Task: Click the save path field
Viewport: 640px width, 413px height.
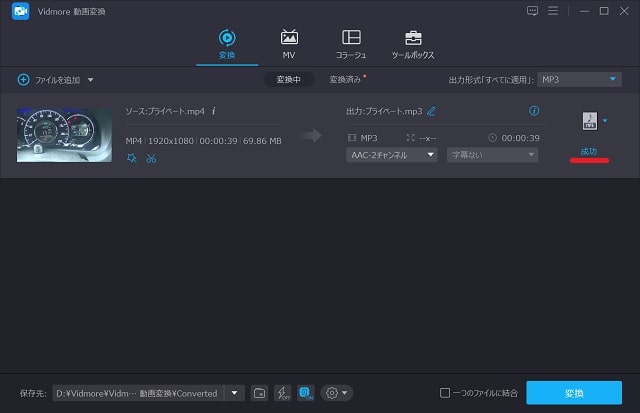Action: click(x=138, y=393)
